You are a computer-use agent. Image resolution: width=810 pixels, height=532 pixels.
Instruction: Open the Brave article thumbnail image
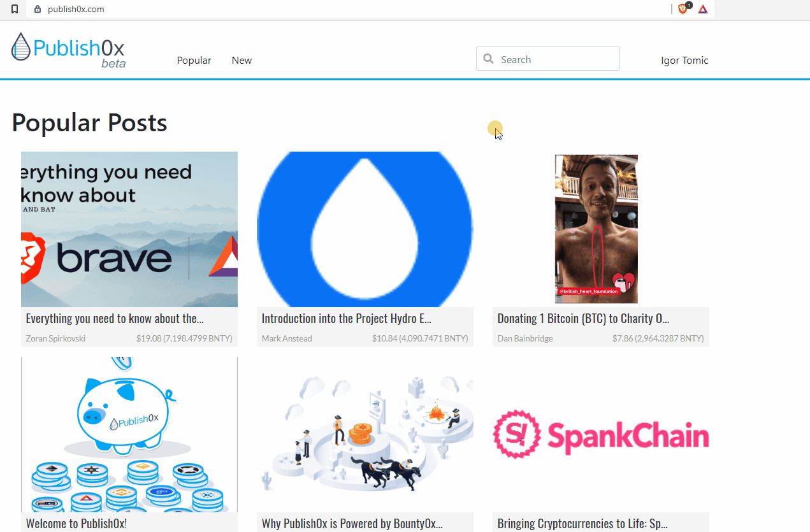click(x=129, y=229)
